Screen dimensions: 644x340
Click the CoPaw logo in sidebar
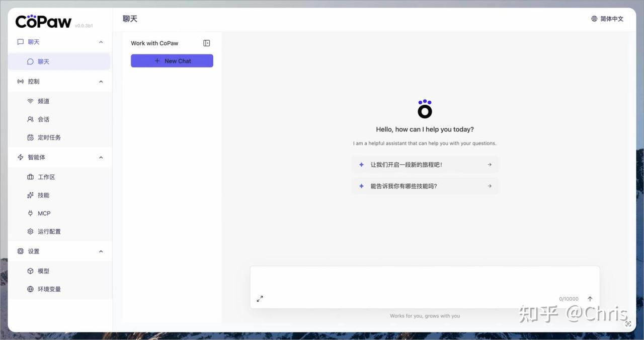[x=44, y=22]
